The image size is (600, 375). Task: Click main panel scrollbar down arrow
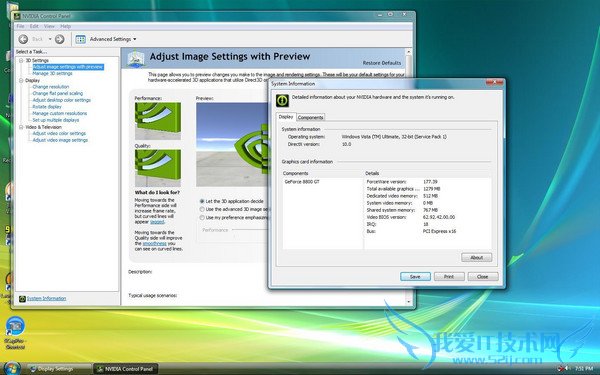point(408,302)
